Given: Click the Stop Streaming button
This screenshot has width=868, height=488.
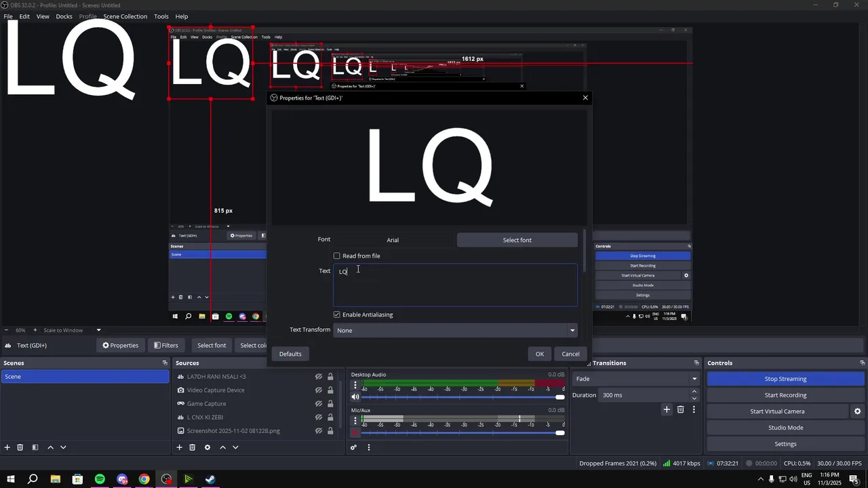Looking at the screenshot, I should pos(785,379).
